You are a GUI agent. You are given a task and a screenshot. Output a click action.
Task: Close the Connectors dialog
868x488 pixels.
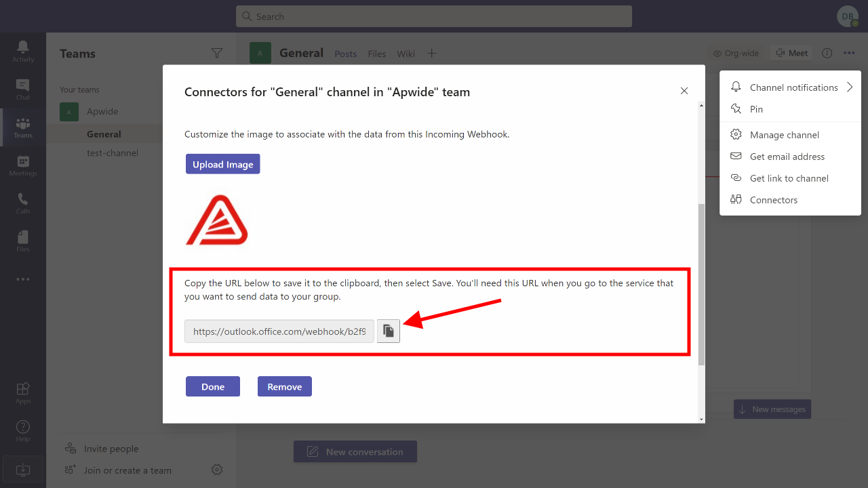[684, 91]
